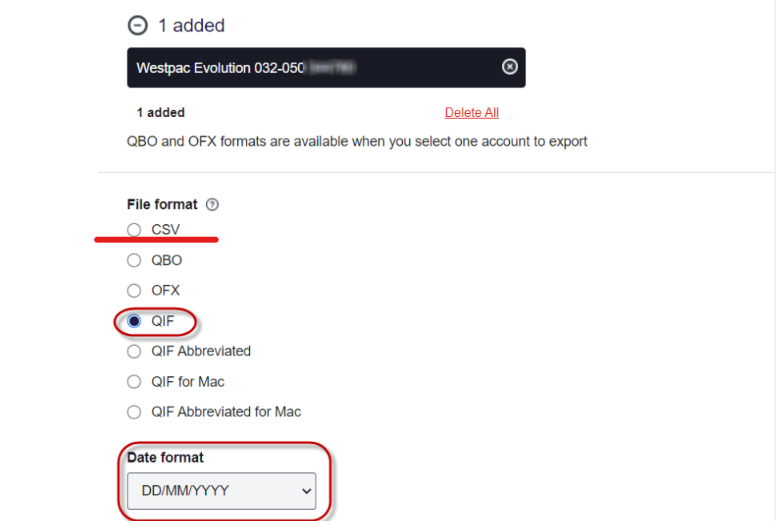Remove Westpac Evolution account with X icon
Screen dimensions: 784x531
coord(509,67)
